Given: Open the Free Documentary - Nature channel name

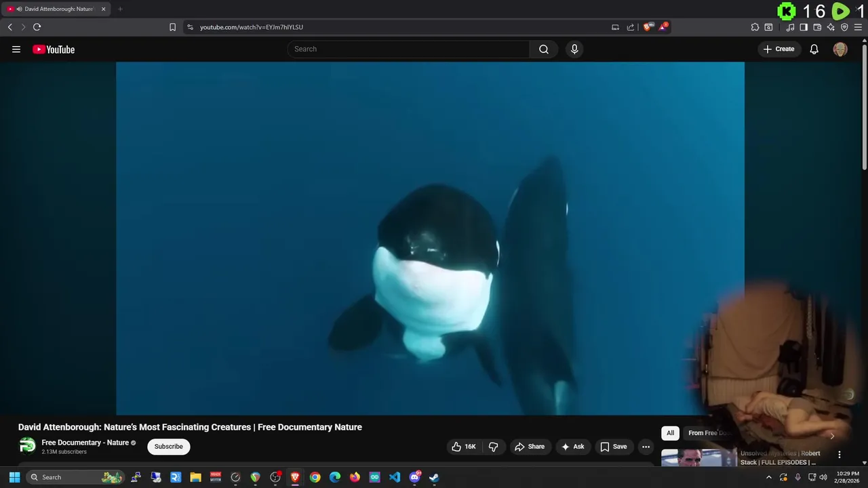Looking at the screenshot, I should (85, 443).
